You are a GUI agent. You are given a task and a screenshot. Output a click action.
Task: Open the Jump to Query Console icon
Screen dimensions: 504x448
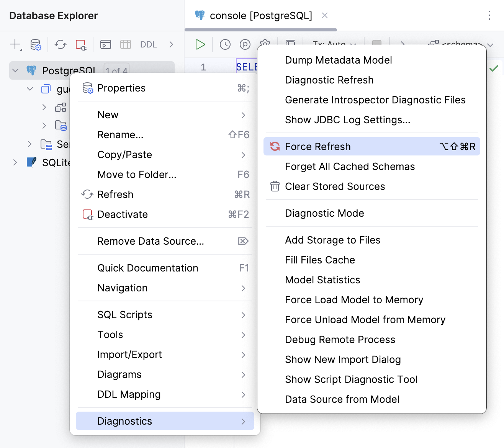pyautogui.click(x=105, y=44)
